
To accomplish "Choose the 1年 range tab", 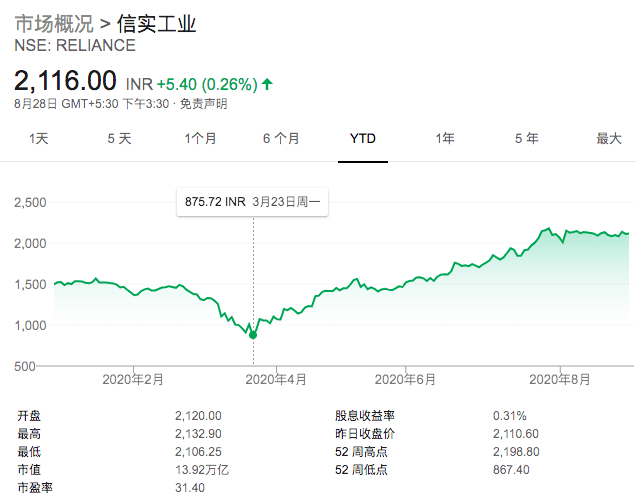I will (x=445, y=139).
